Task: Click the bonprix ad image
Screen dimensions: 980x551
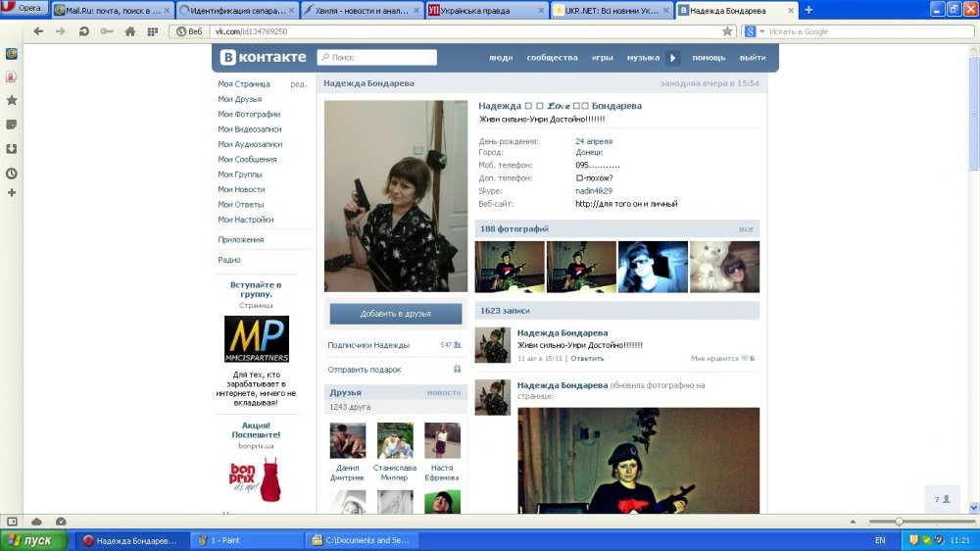Action: (255, 479)
